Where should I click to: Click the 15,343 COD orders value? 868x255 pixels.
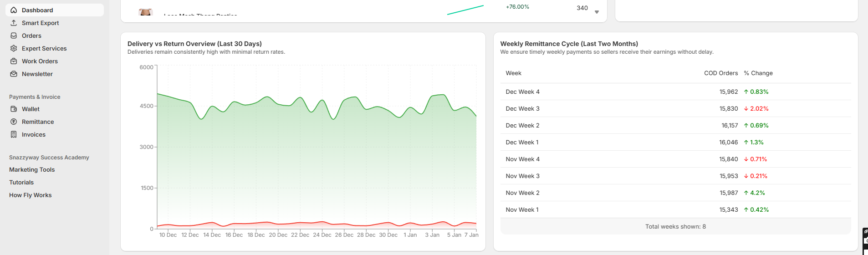pos(729,209)
